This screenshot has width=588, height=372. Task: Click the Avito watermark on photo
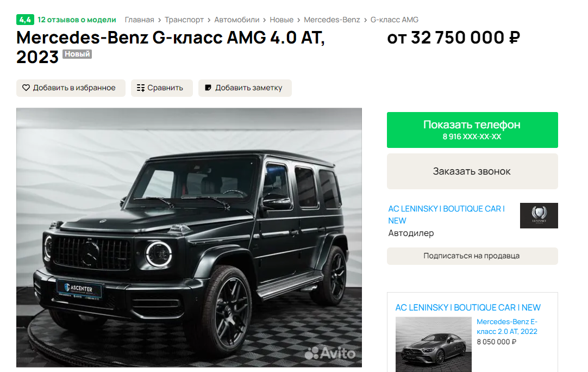[x=330, y=353]
